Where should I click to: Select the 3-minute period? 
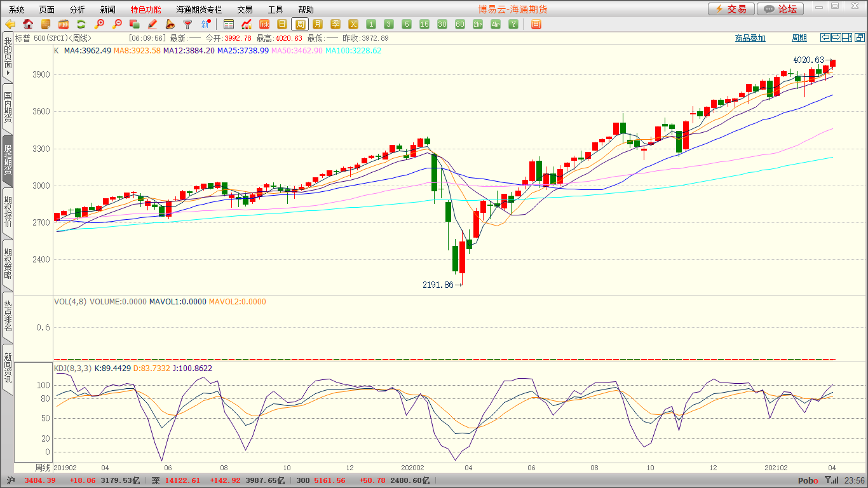click(x=389, y=24)
